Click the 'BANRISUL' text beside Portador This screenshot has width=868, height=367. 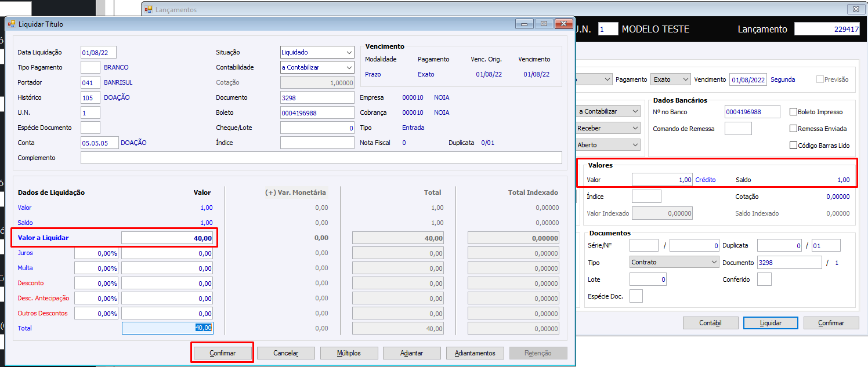118,82
